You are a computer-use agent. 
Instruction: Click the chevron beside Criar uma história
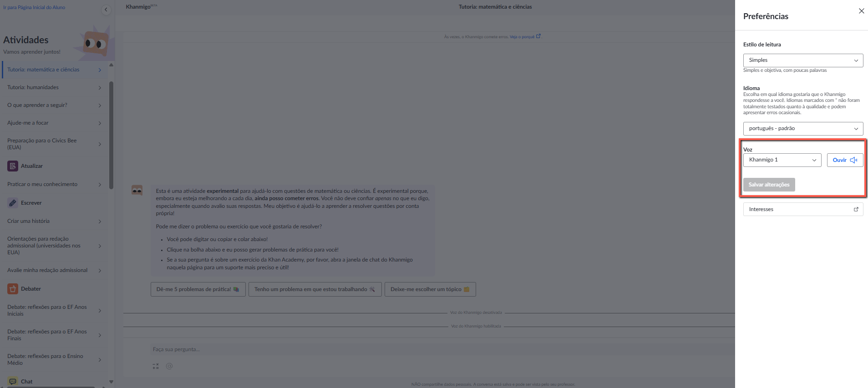pyautogui.click(x=100, y=221)
